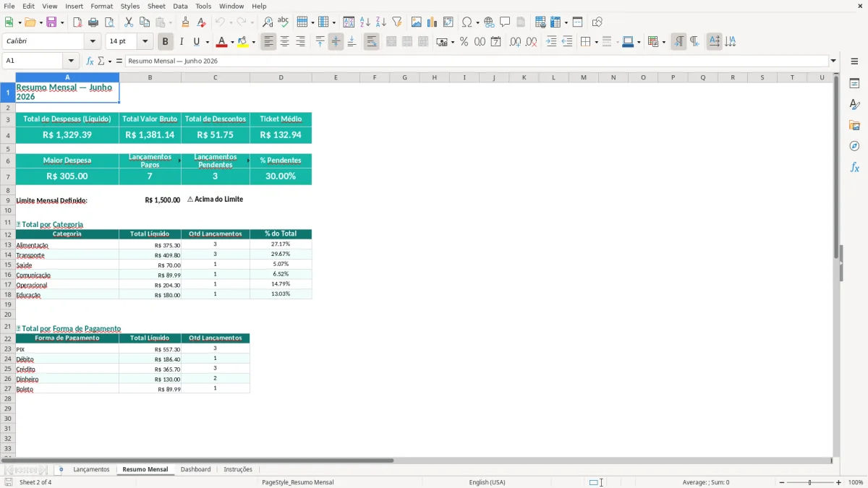Expand the formula bar
Viewport: 868px width, 488px height.
[x=833, y=61]
